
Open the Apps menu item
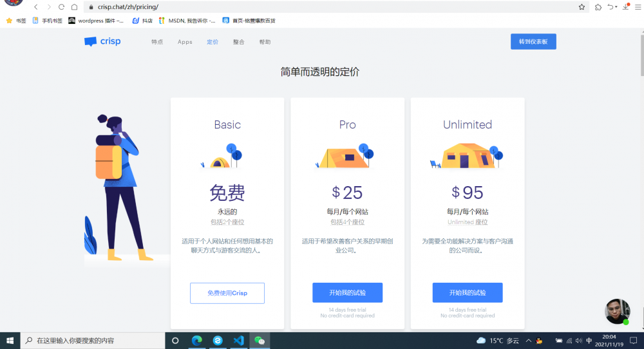(185, 42)
